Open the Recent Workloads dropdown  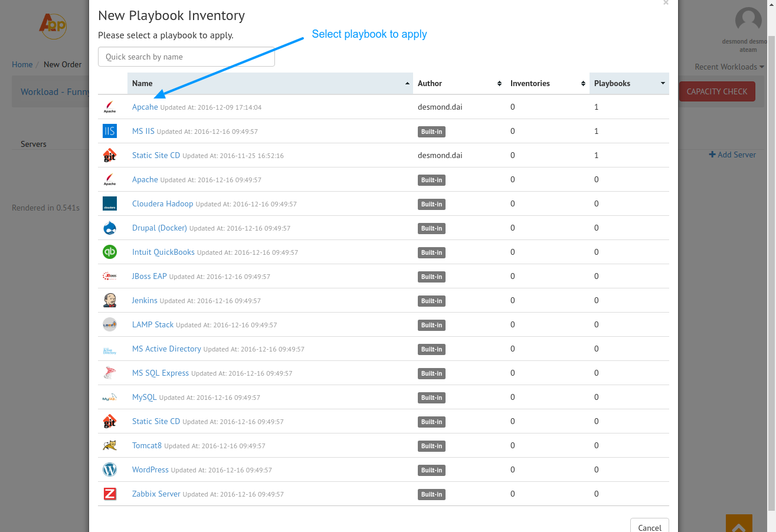(729, 67)
